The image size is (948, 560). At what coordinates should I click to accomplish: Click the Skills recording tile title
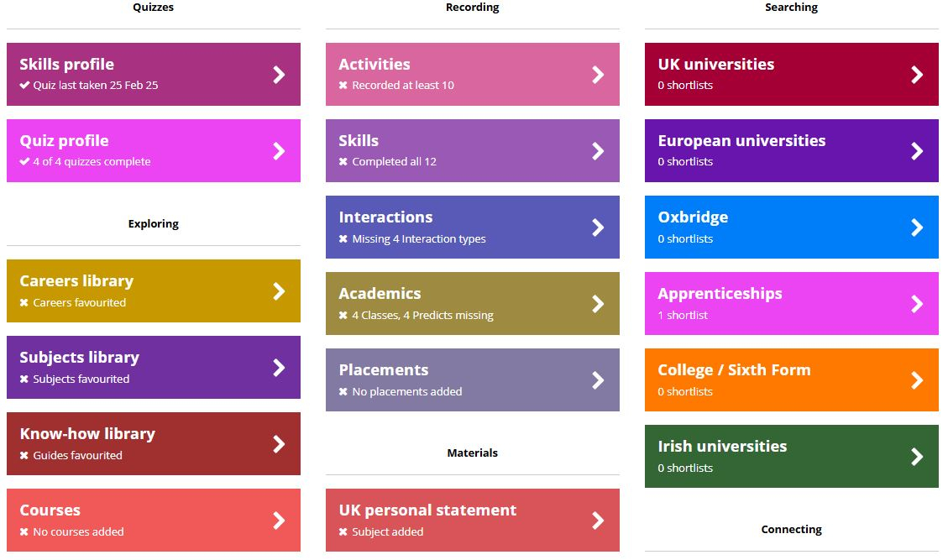(359, 141)
